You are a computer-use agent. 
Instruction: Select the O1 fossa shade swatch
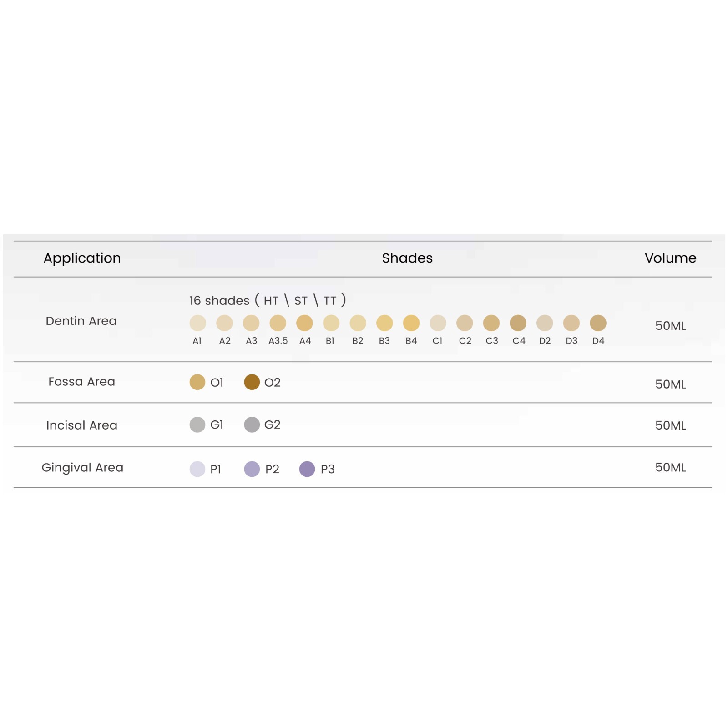click(x=197, y=382)
